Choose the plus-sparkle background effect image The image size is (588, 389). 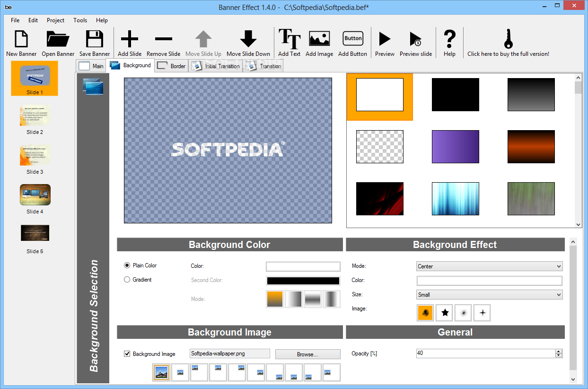click(482, 313)
